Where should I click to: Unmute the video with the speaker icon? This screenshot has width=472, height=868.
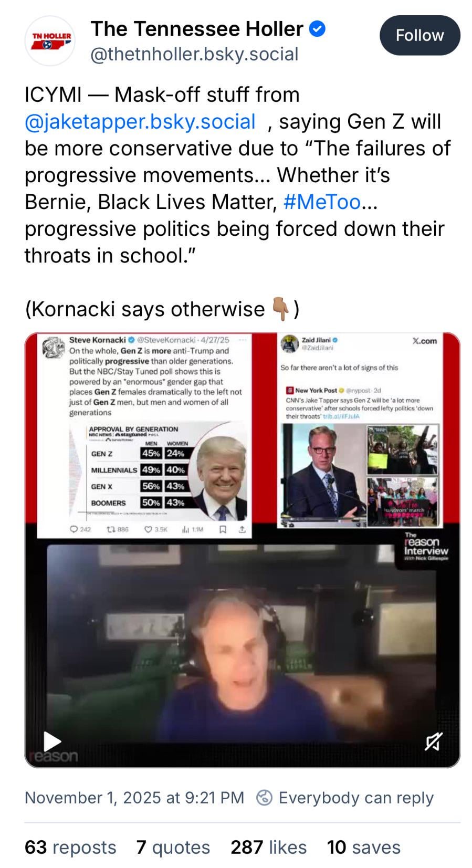click(433, 741)
